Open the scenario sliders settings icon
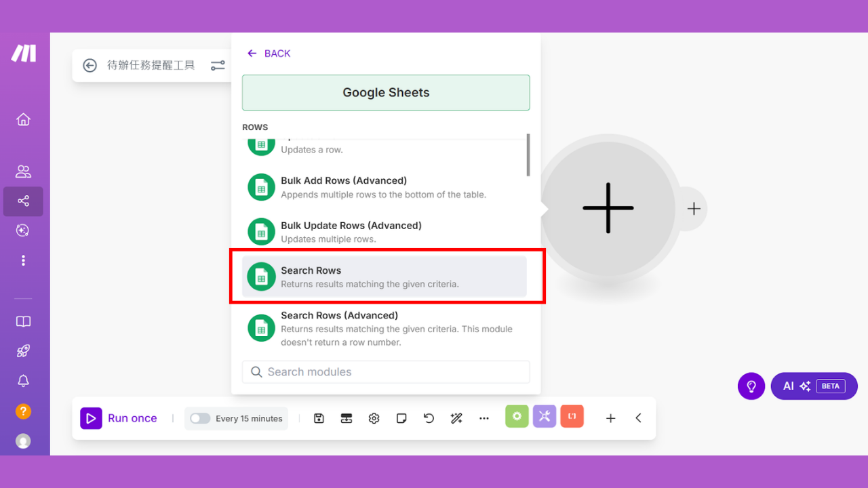This screenshot has width=868, height=488. point(218,66)
